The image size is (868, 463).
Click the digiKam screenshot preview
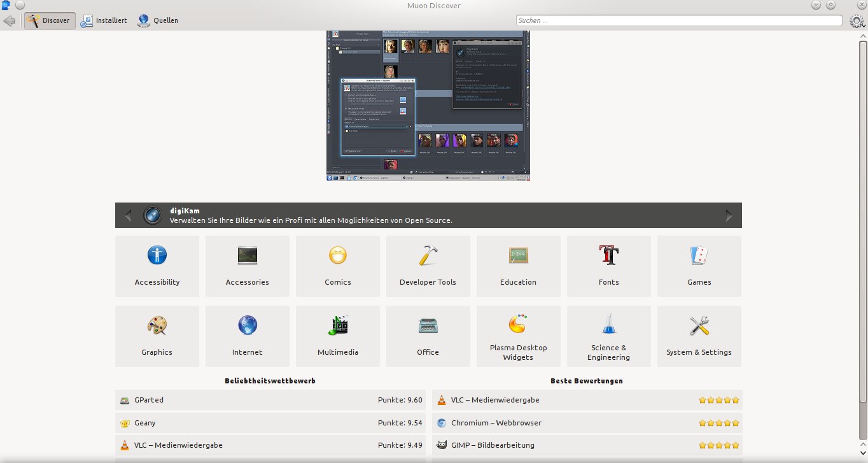428,106
